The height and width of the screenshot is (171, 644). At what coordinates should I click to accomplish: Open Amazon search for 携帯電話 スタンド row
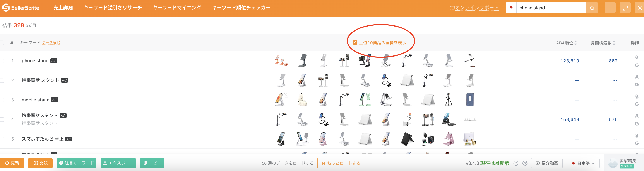[x=637, y=77]
